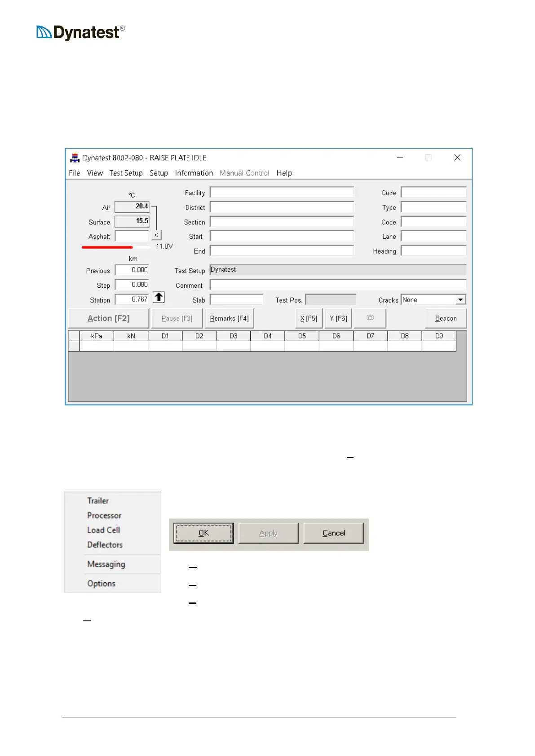The image size is (535, 756).
Task: Click the D1 column header
Action: point(165,336)
